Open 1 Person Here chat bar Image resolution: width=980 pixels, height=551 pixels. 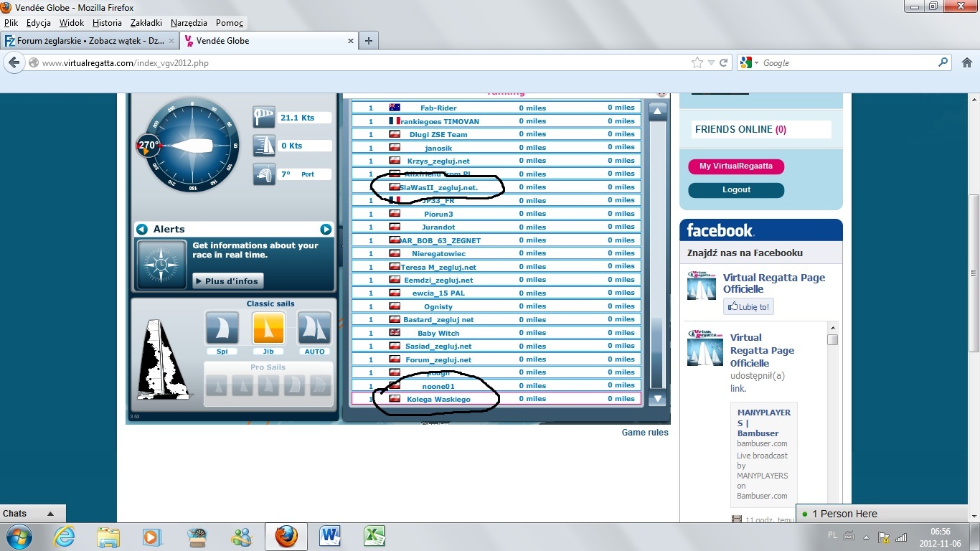(887, 514)
